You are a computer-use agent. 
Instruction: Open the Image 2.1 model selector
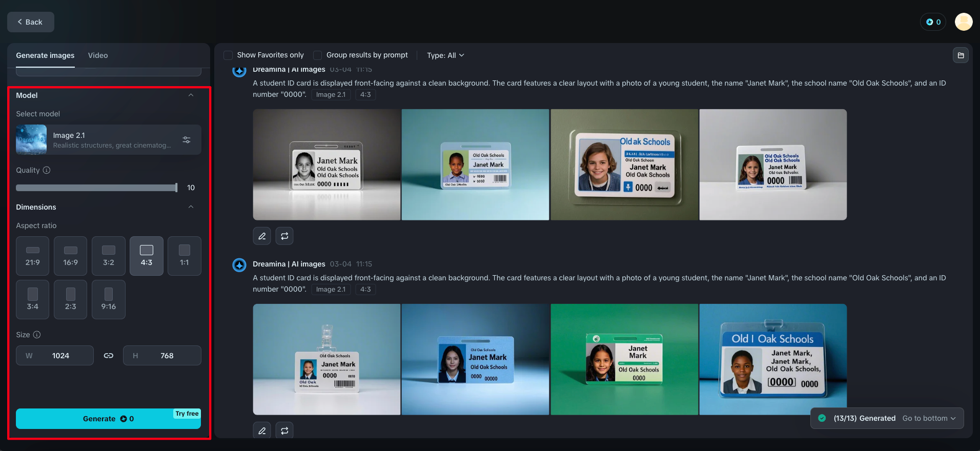[108, 140]
